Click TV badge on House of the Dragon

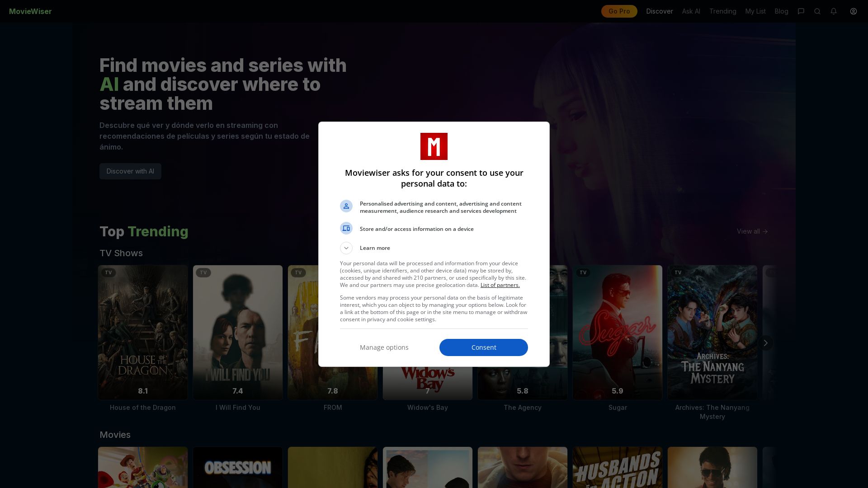[x=108, y=272]
